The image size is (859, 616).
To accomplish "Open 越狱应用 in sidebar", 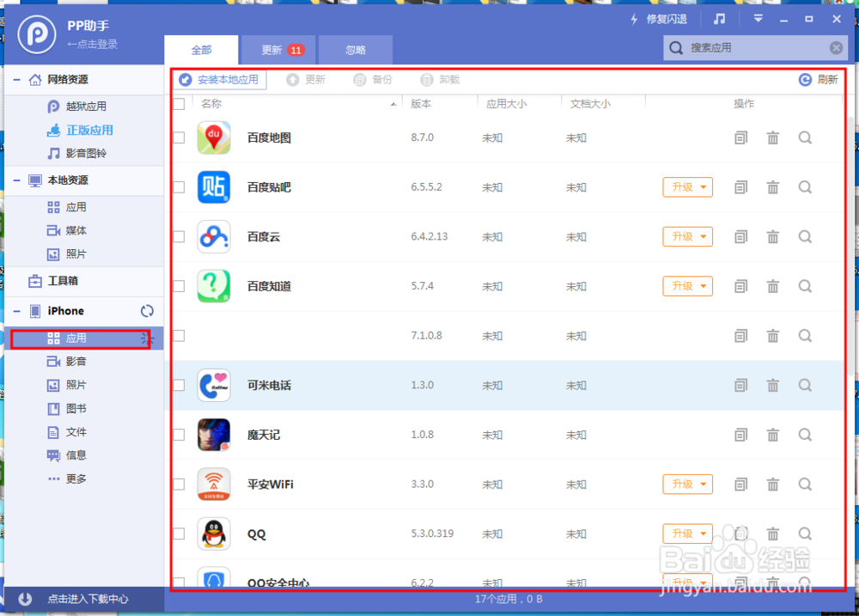I will click(76, 107).
